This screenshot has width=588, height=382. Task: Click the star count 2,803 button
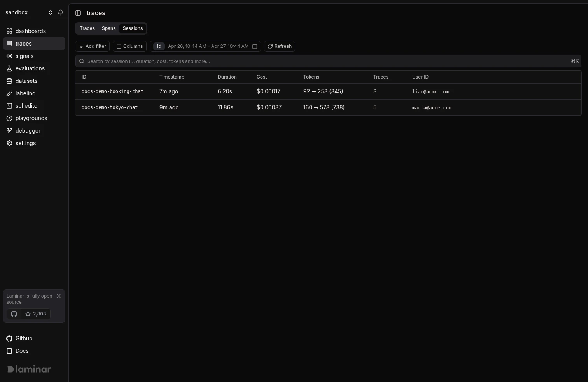pos(36,314)
